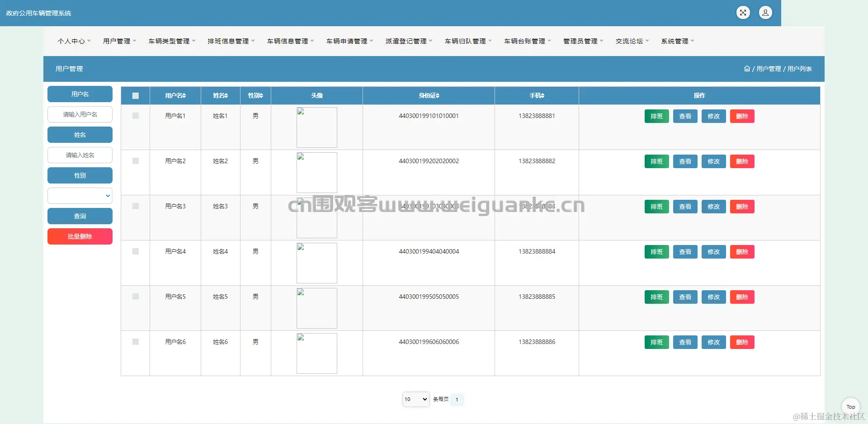The image size is (868, 424).
Task: Check the row checkbox for 用户名3
Action: click(x=135, y=206)
